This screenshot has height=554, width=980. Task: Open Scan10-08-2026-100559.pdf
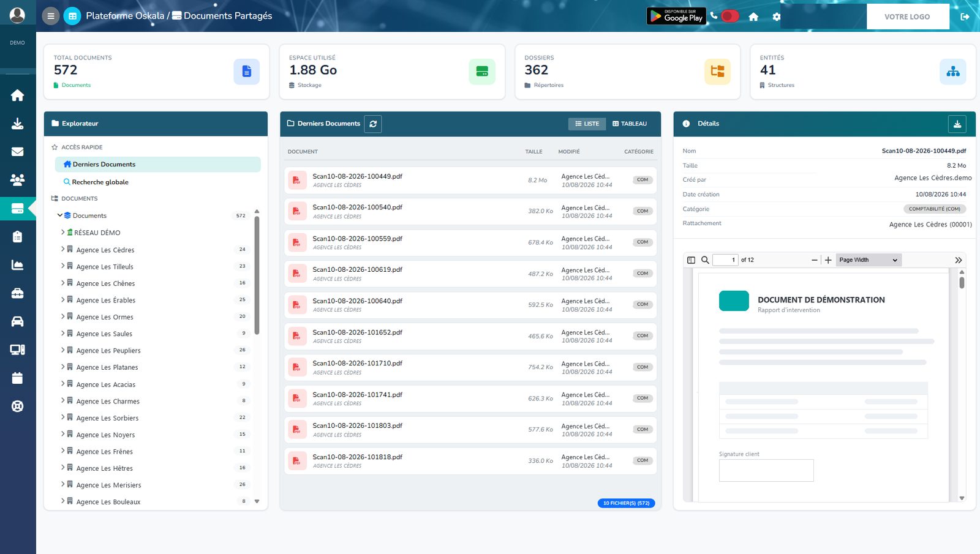click(x=470, y=242)
